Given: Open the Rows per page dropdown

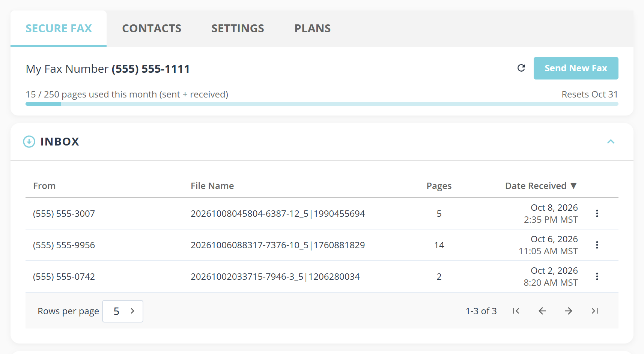Looking at the screenshot, I should pos(123,311).
